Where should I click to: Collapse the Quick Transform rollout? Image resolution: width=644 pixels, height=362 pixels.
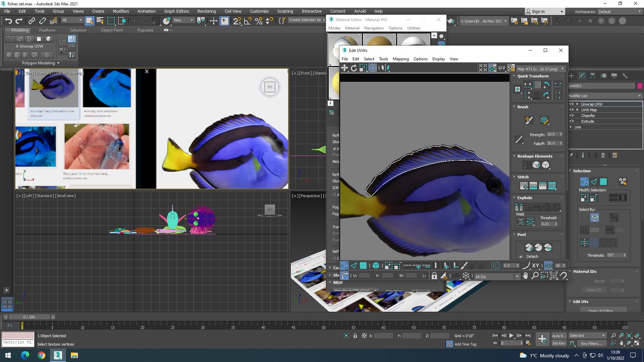(514, 76)
